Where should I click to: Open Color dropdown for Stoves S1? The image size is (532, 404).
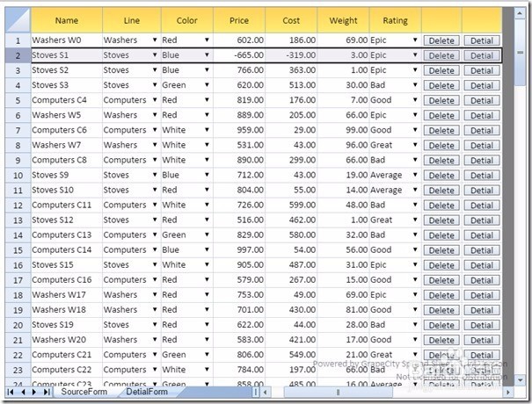click(x=207, y=55)
